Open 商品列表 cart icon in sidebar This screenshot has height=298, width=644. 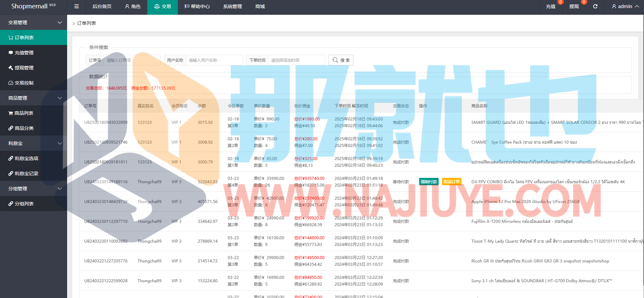tap(11, 113)
